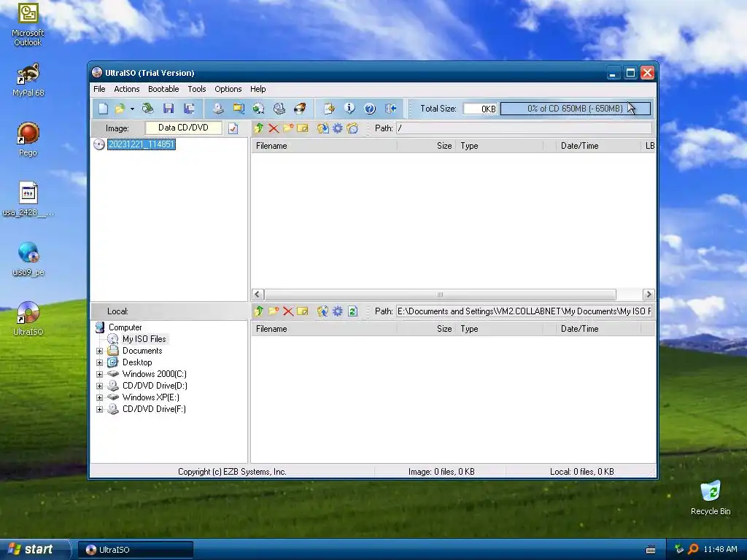Show image information with the 'i' bubble icon
The image size is (747, 560).
349,109
